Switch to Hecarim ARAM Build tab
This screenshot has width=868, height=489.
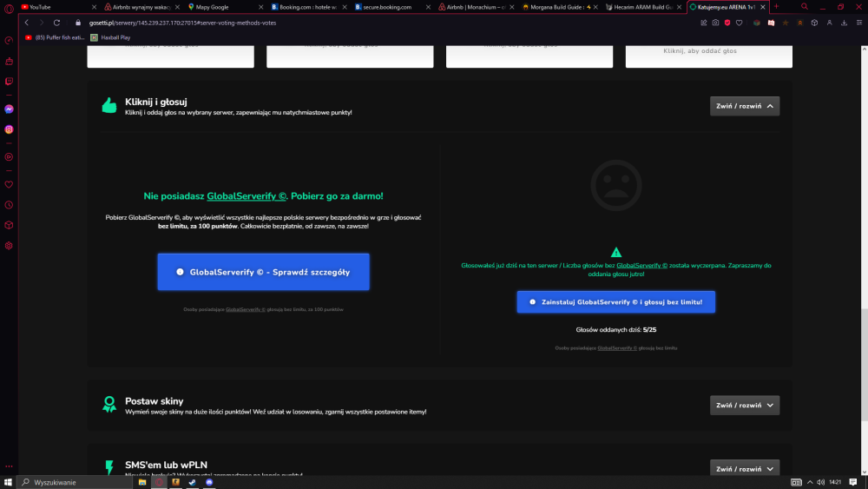[x=642, y=7]
